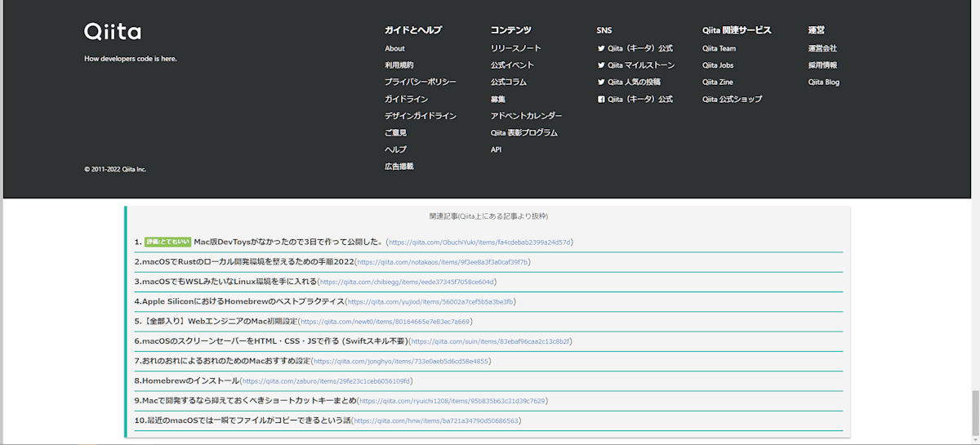Open the 募集 link
Screen dimensions: 980x445
pyautogui.click(x=498, y=100)
